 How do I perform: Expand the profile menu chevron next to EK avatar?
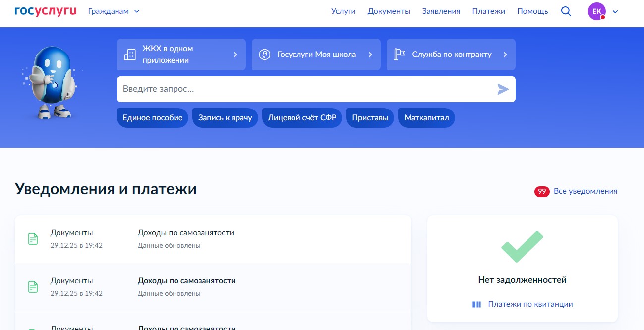coord(615,11)
